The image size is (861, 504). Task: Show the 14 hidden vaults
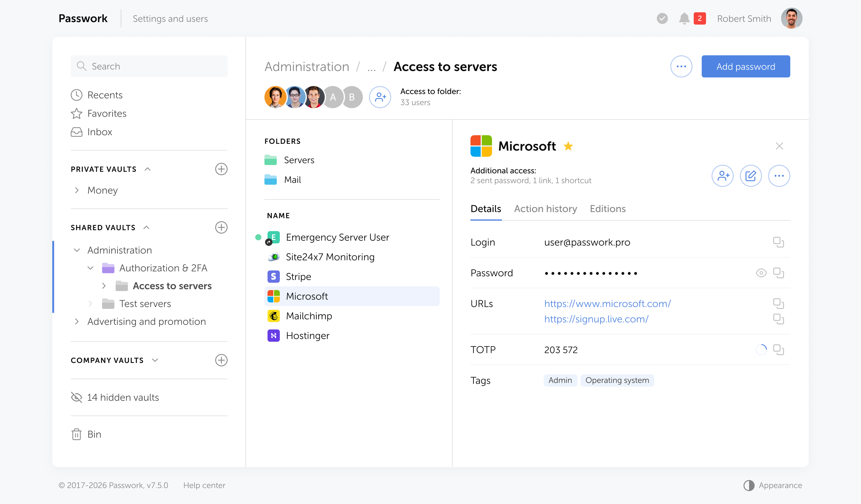pyautogui.click(x=123, y=397)
